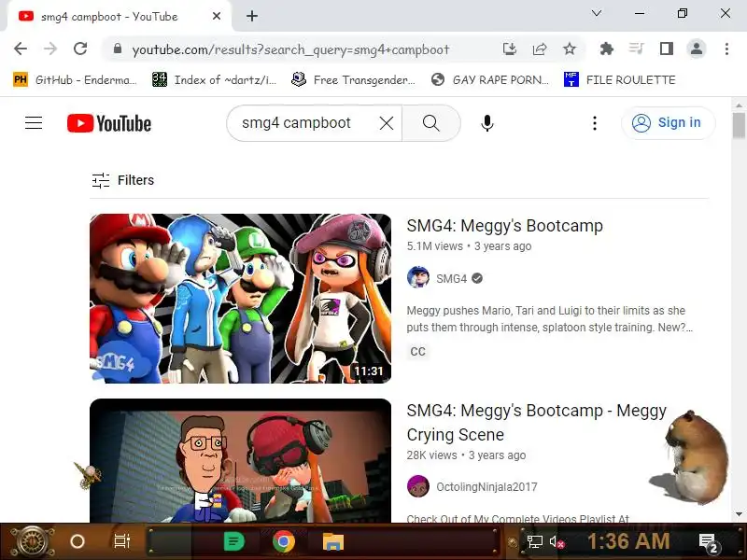The image size is (747, 560).
Task: Visit the SMG4 channel name
Action: (451, 278)
